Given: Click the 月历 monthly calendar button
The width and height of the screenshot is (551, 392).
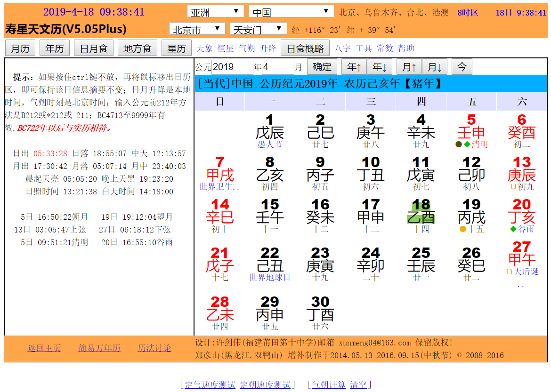Looking at the screenshot, I should pos(20,48).
